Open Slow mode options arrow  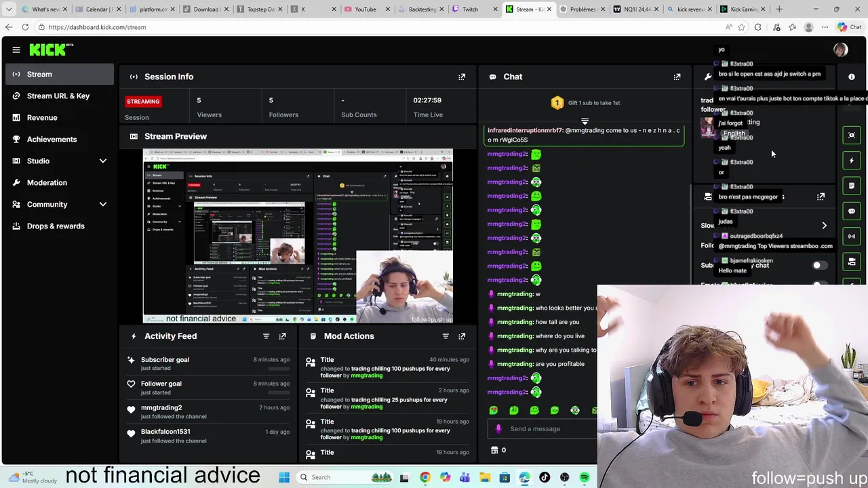[824, 226]
